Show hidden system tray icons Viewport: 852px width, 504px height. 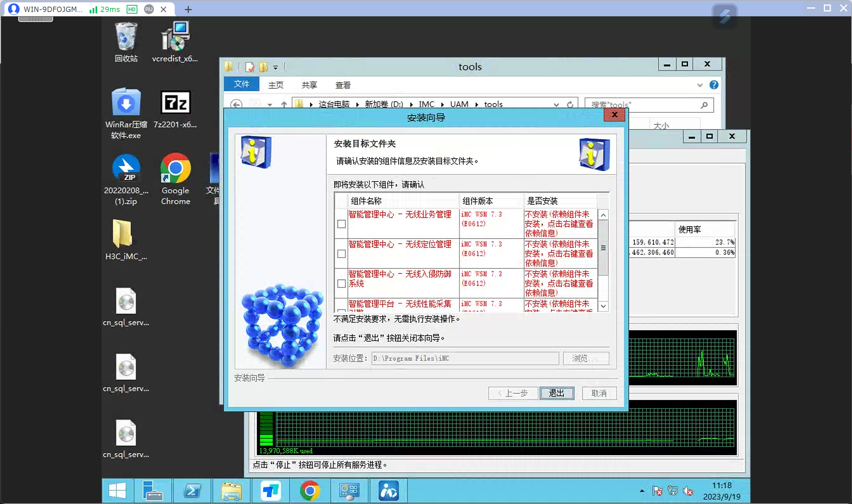tap(642, 491)
